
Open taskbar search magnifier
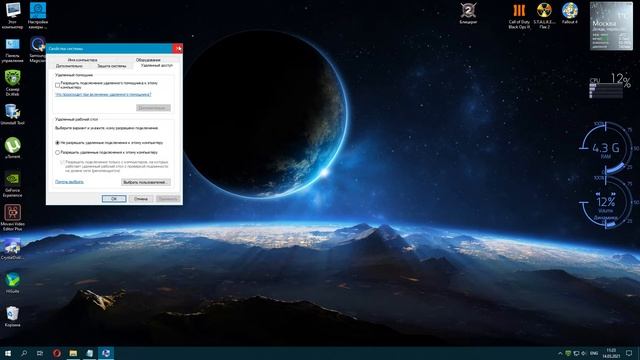[24, 353]
